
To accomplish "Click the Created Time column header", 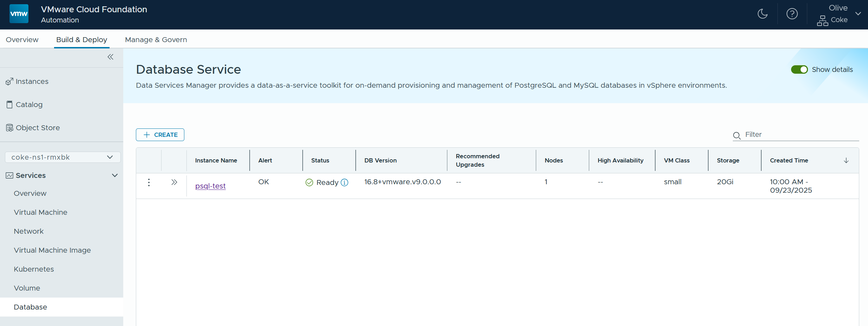I will pyautogui.click(x=789, y=160).
